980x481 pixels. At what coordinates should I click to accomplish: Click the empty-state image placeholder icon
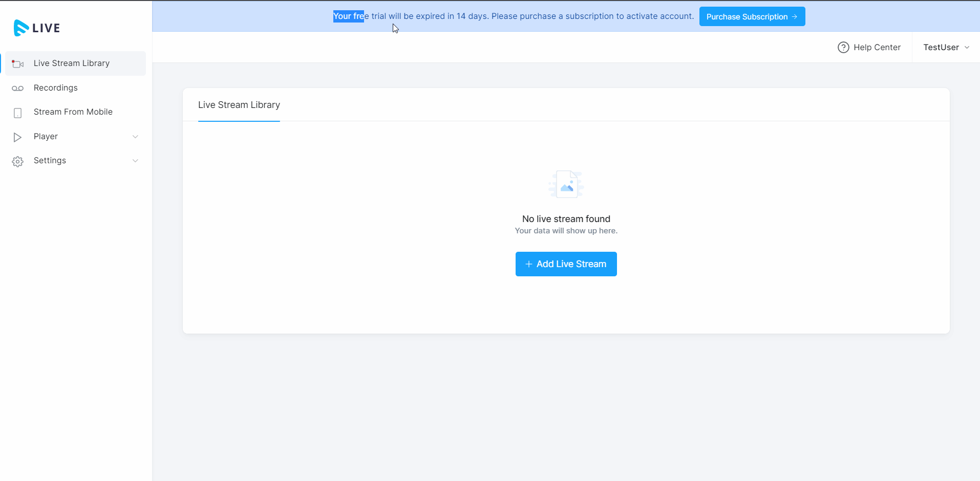566,185
